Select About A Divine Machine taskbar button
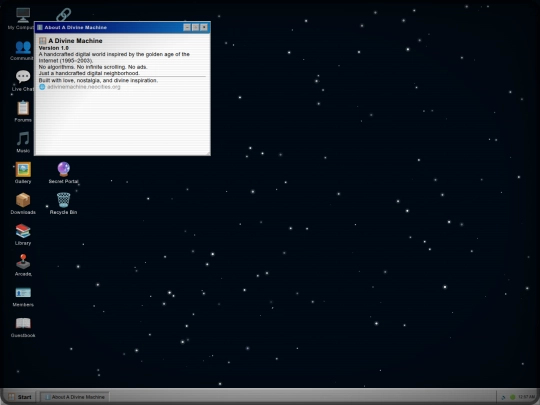 75,397
